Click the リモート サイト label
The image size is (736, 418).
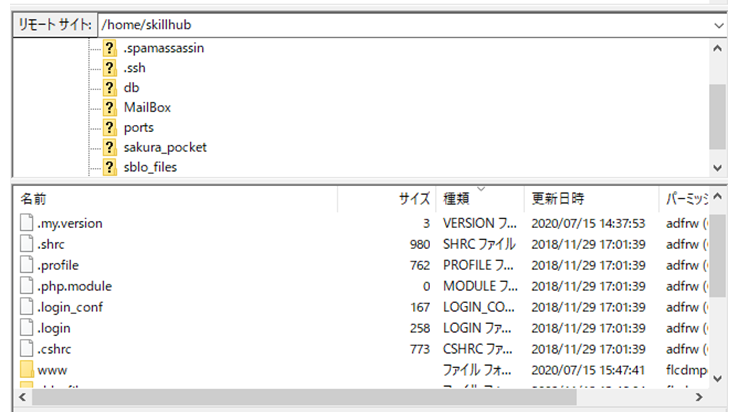tap(55, 25)
